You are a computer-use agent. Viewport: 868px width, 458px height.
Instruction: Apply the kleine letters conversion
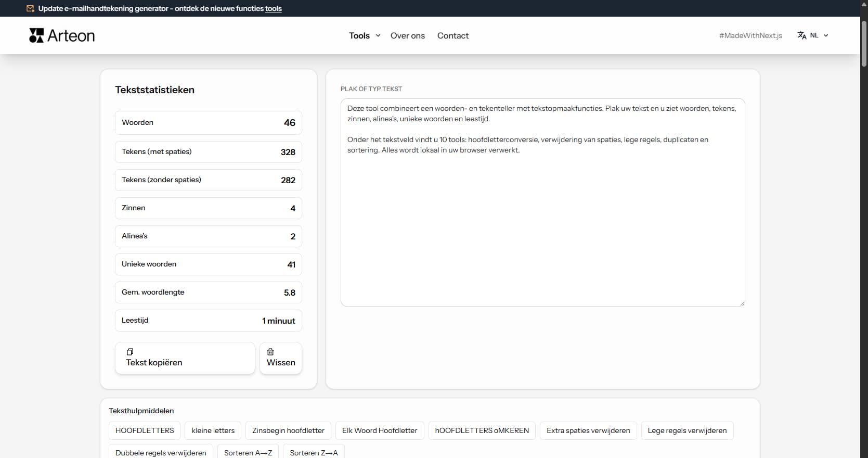click(x=213, y=430)
